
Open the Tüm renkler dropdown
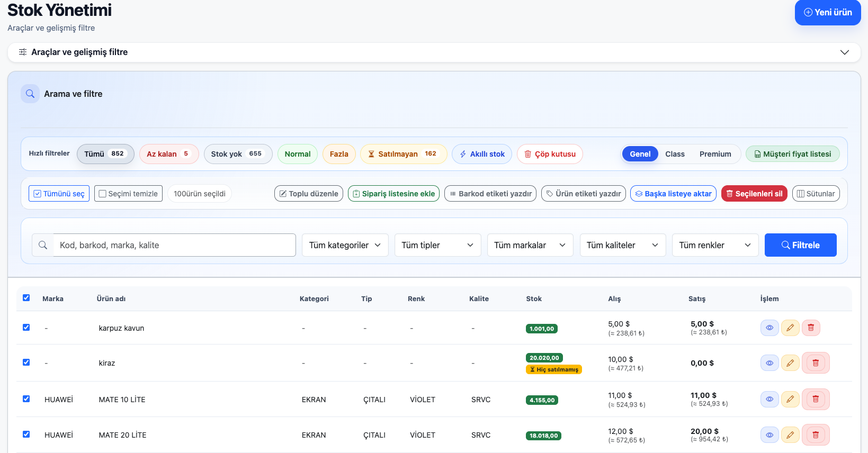pos(715,245)
